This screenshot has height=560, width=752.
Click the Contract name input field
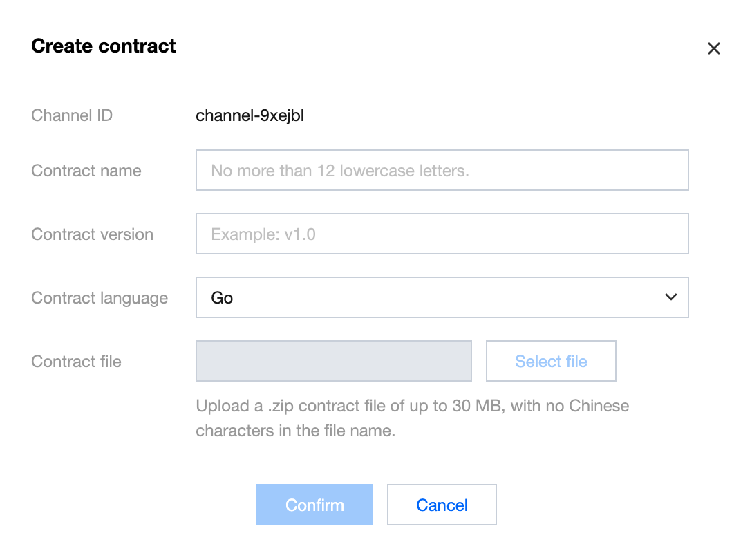[x=442, y=170]
